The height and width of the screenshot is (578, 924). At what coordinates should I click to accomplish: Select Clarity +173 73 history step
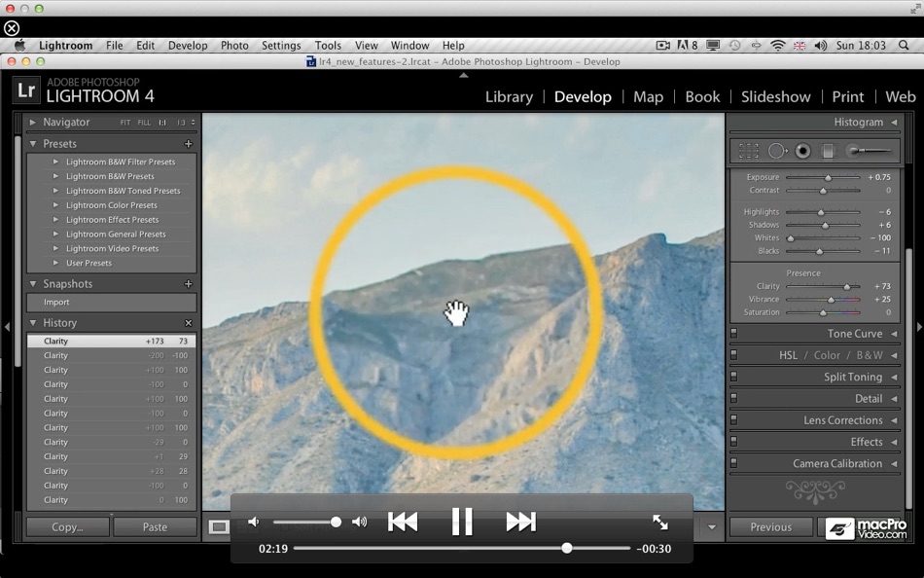click(x=112, y=341)
